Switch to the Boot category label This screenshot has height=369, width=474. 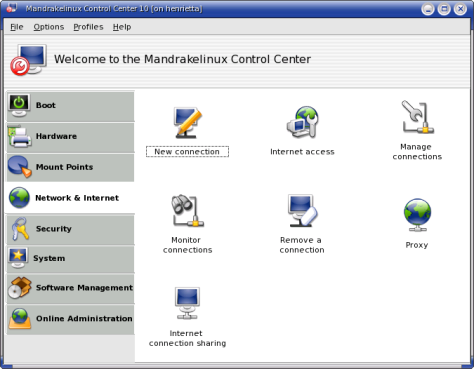(46, 105)
